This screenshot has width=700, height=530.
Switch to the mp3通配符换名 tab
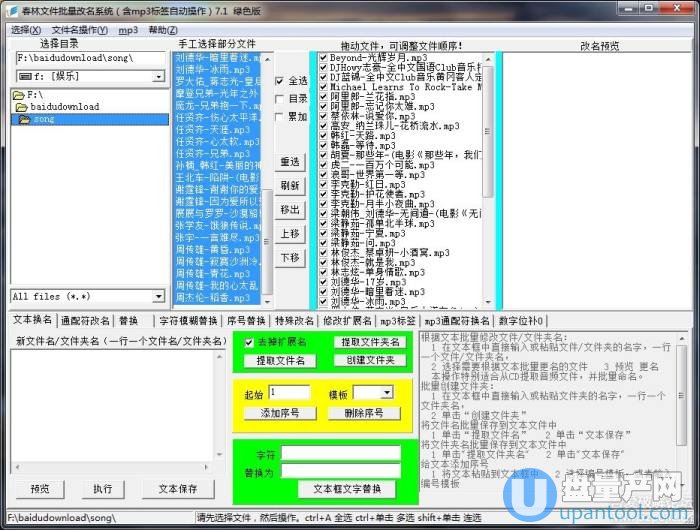tap(457, 321)
